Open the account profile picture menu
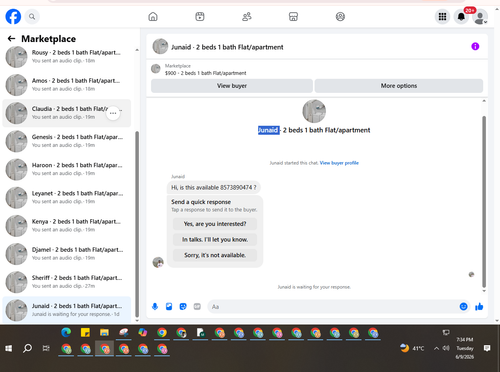 480,17
